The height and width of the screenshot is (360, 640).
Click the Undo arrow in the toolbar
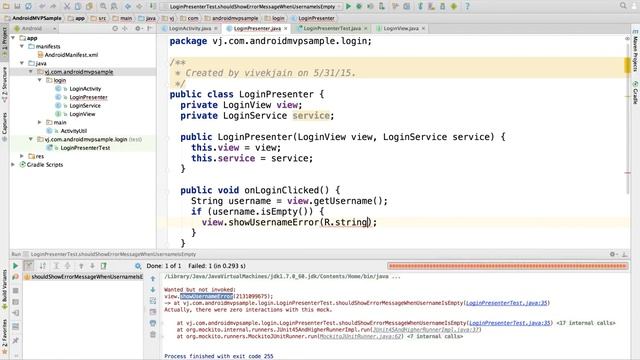(42, 6)
